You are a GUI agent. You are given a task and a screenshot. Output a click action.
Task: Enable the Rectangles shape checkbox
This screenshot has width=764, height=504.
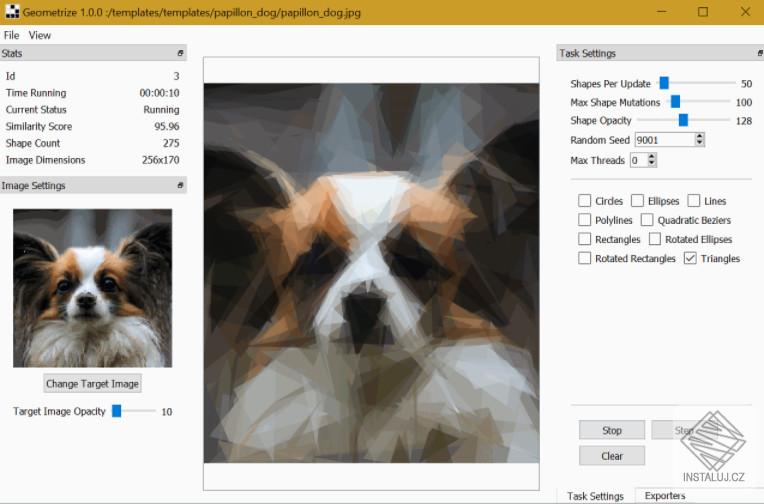[x=584, y=239]
